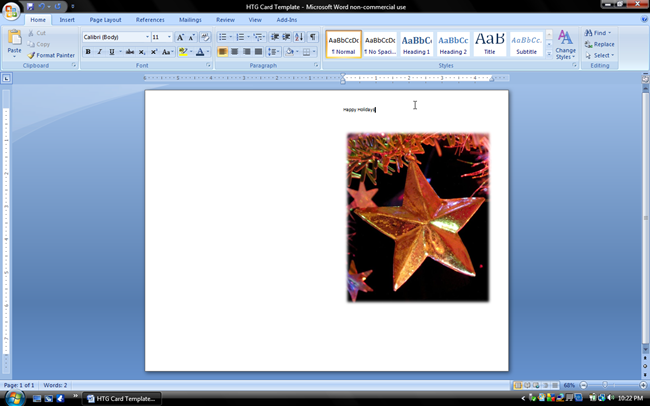Click the Clear Formatting icon
Viewport: 650px width, 406px height.
click(205, 37)
